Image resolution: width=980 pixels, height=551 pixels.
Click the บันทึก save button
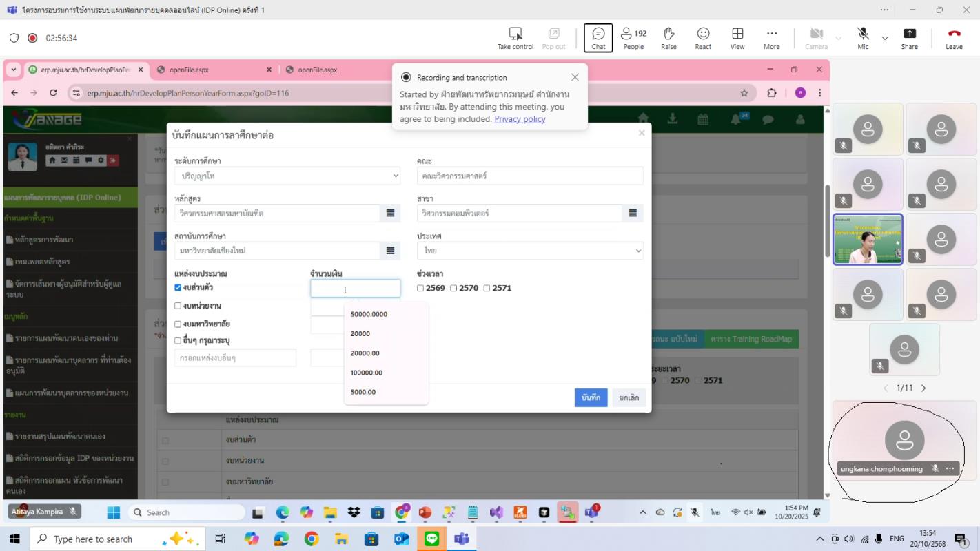[591, 397]
